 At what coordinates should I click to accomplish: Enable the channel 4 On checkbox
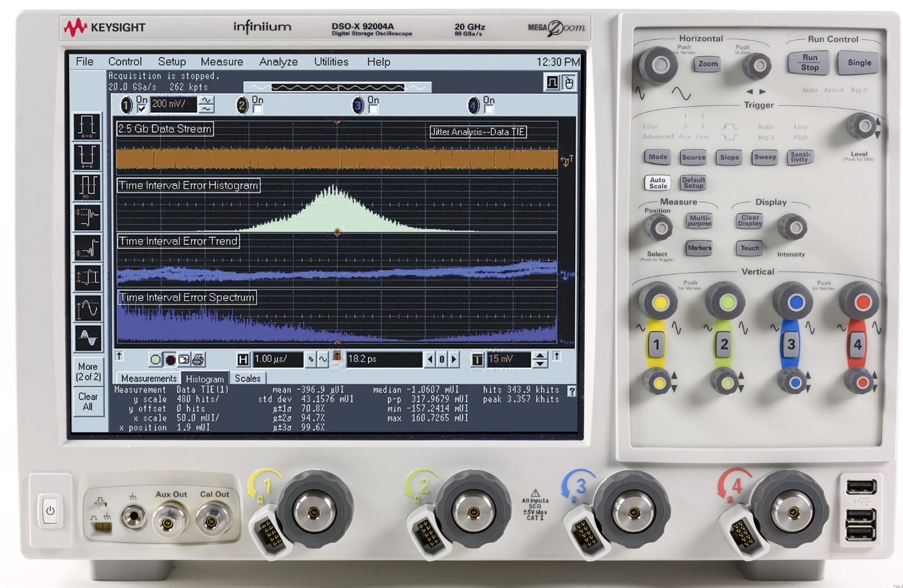[488, 109]
